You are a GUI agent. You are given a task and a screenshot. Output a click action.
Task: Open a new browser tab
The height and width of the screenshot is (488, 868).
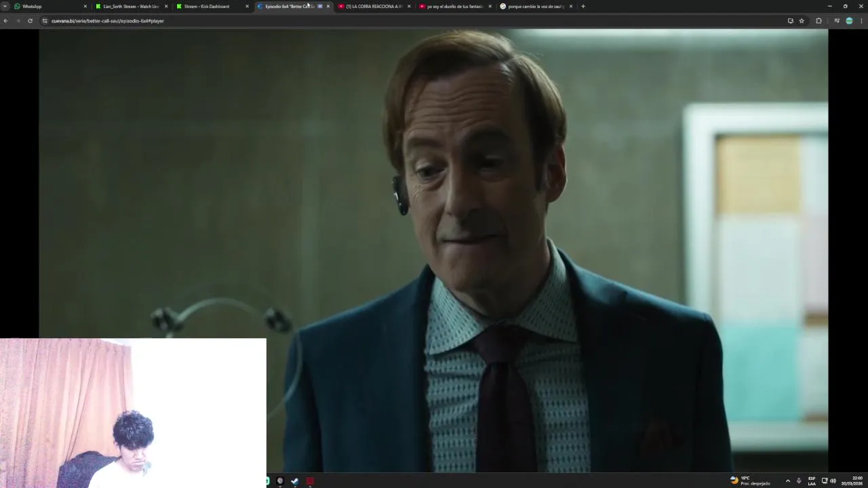tap(583, 6)
